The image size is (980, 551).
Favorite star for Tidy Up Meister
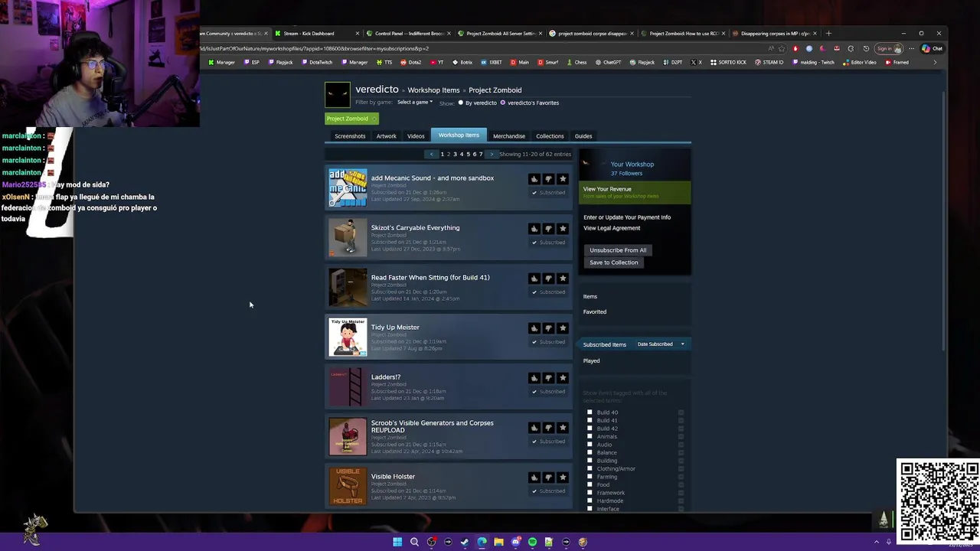click(x=563, y=328)
